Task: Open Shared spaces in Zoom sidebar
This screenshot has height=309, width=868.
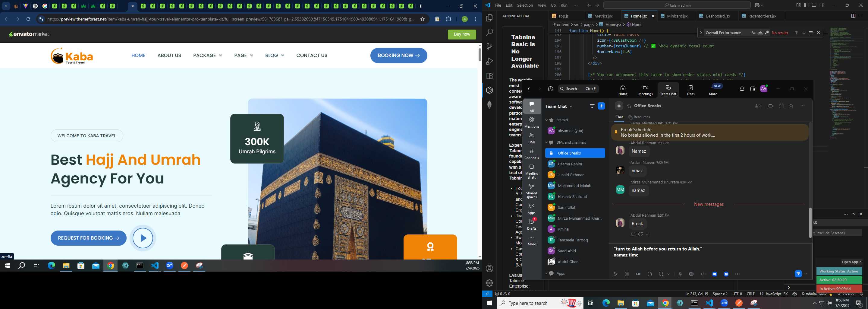Action: tap(532, 191)
